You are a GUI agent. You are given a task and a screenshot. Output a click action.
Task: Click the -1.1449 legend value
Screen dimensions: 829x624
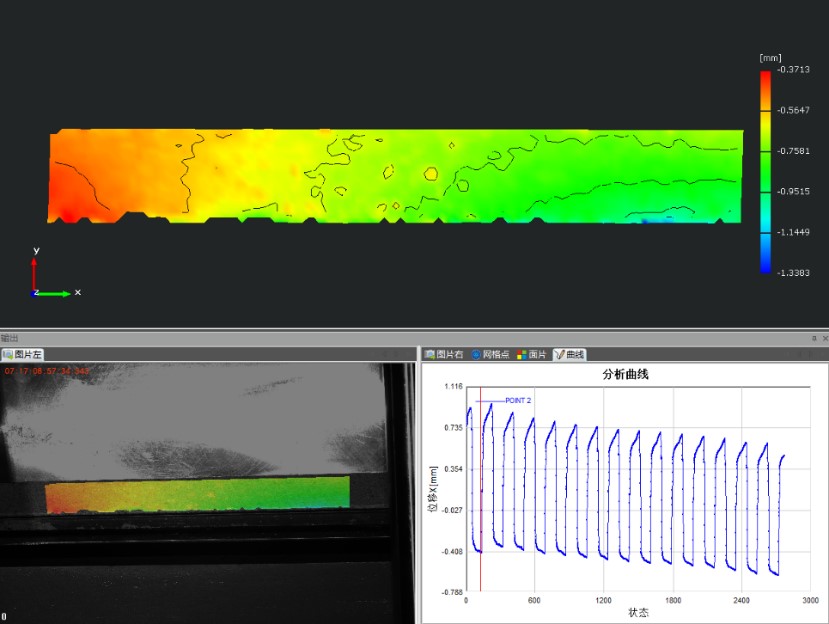pyautogui.click(x=793, y=232)
